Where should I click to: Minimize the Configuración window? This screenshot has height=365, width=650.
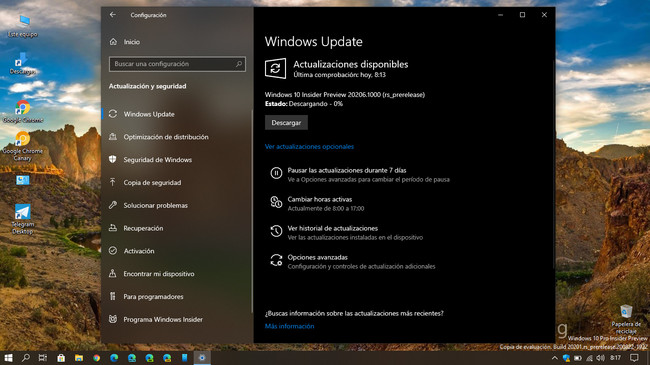(x=501, y=15)
